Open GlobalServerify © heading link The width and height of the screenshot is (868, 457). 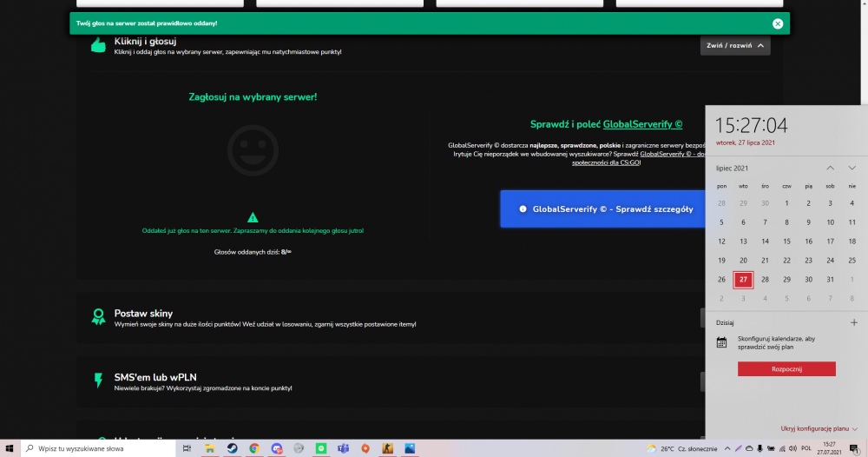click(x=642, y=124)
